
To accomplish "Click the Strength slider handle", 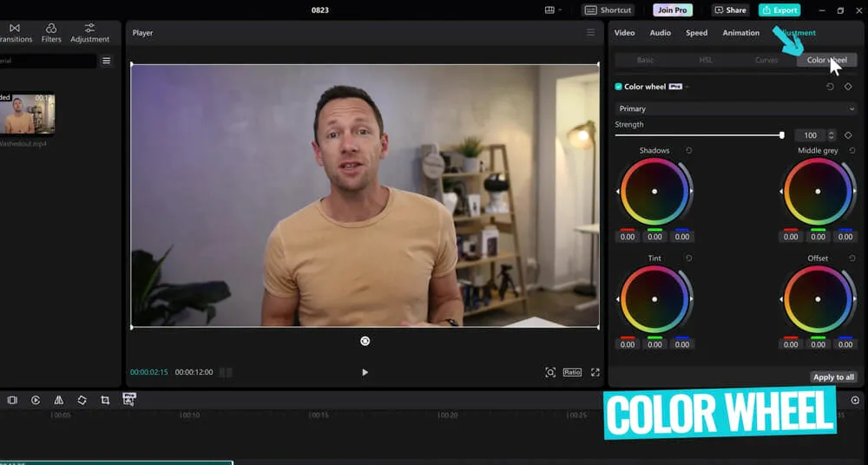I will 782,135.
